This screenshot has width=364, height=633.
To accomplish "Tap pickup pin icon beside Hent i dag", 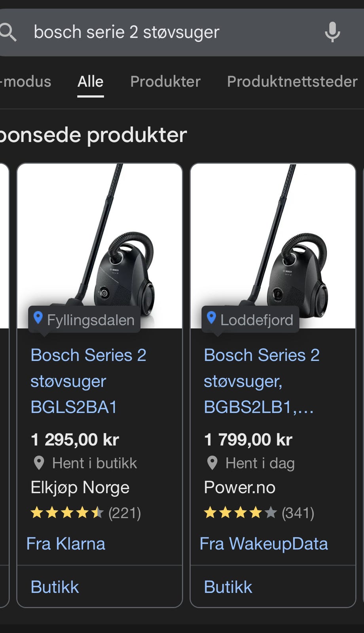I will 212,463.
